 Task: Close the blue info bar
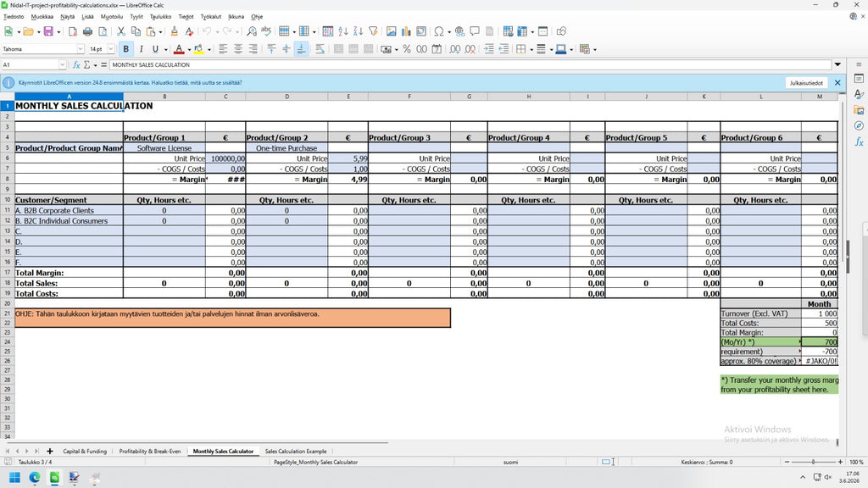(x=837, y=83)
